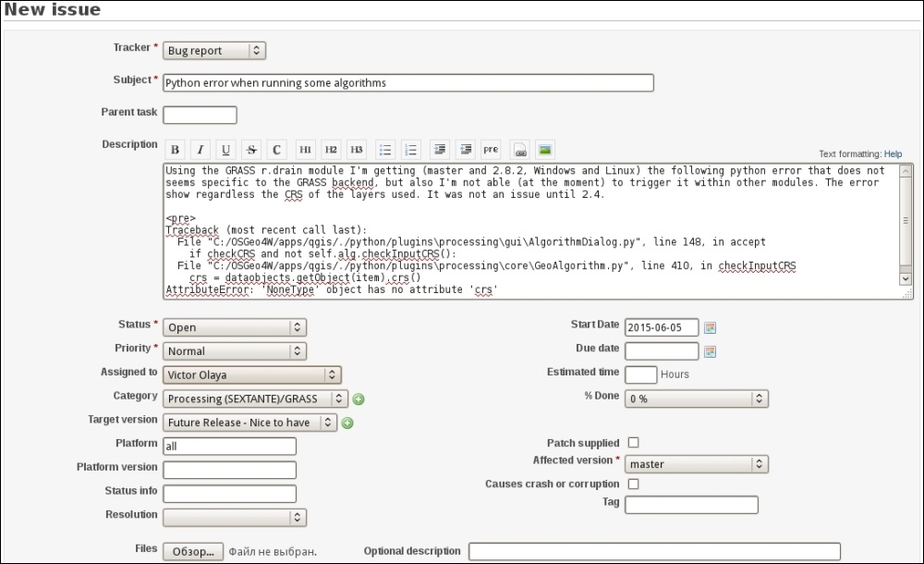
Task: Expand the % Done dropdown
Action: [x=697, y=399]
